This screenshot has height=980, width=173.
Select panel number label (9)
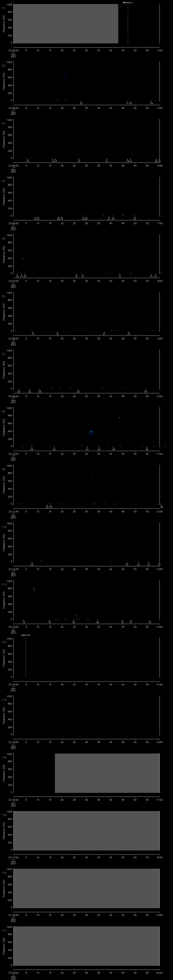pos(3,469)
